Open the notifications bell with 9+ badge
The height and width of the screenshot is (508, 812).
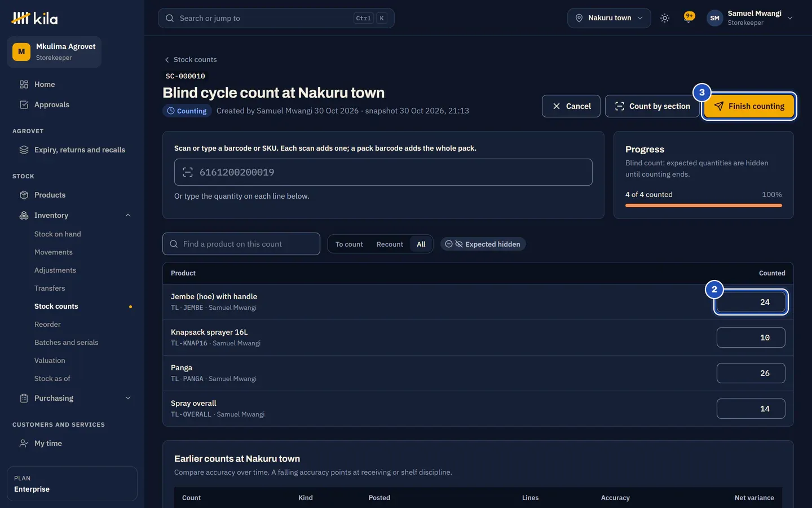(x=689, y=17)
